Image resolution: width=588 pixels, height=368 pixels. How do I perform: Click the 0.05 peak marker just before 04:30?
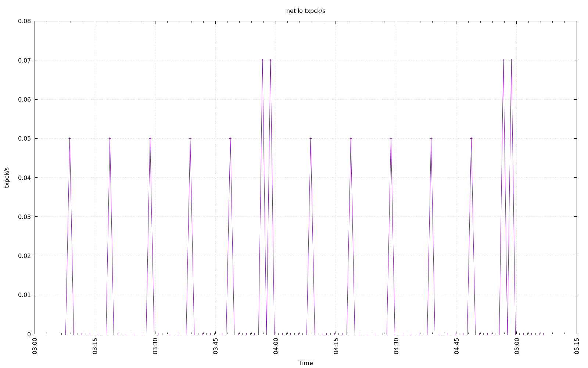point(391,138)
